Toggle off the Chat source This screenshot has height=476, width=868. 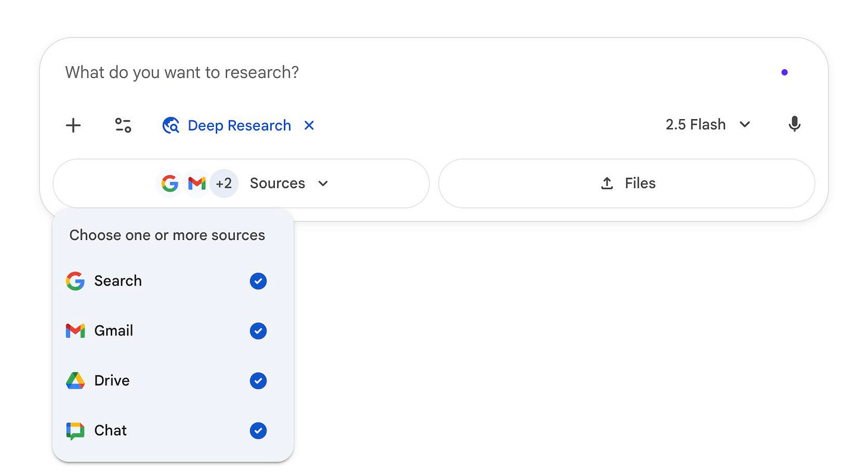258,430
